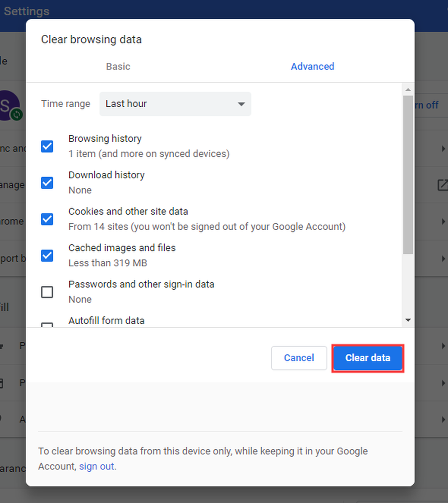The image size is (448, 503).
Task: Select the Advanced tab
Action: pyautogui.click(x=312, y=66)
